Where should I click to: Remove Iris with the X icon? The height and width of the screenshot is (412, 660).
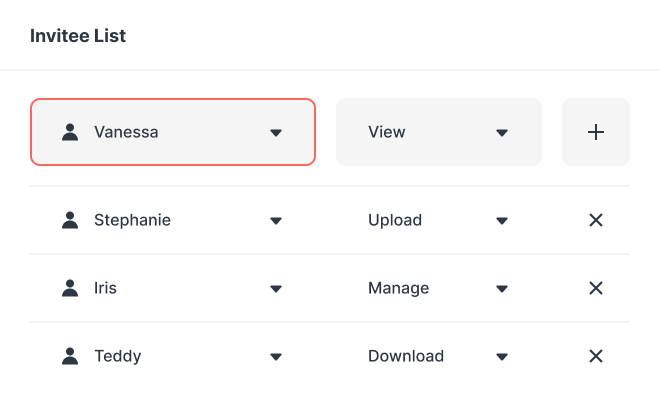(x=596, y=288)
